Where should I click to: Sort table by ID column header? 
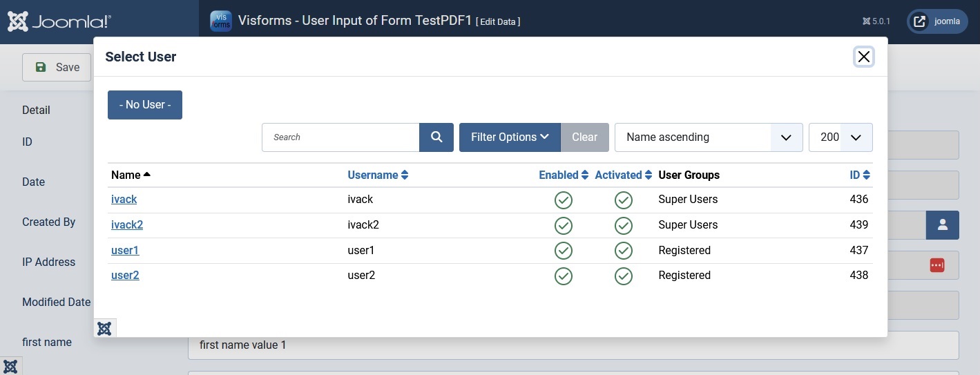point(860,175)
